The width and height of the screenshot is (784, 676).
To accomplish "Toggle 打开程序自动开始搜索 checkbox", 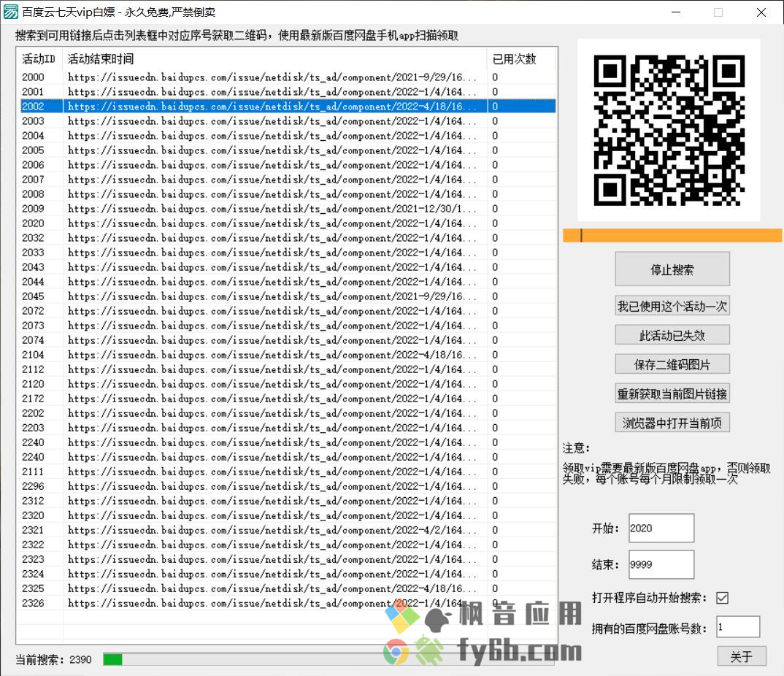I will [x=723, y=597].
